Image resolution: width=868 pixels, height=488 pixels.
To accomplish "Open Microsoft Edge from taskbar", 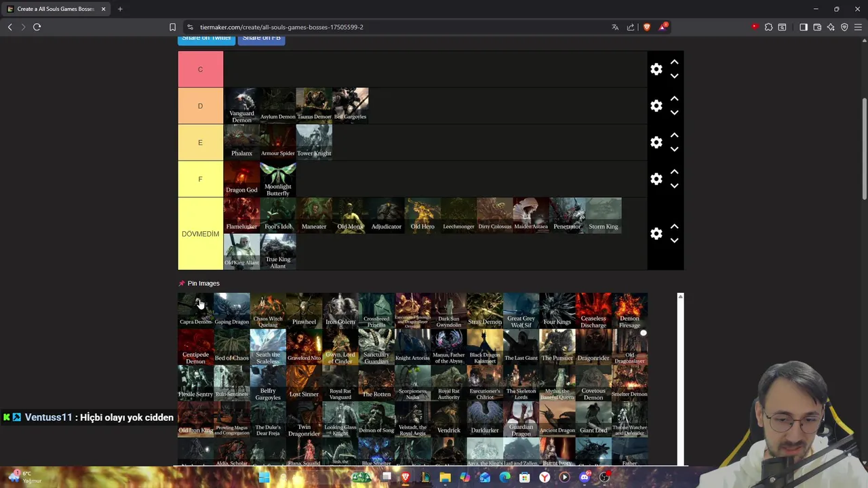I will 505,477.
